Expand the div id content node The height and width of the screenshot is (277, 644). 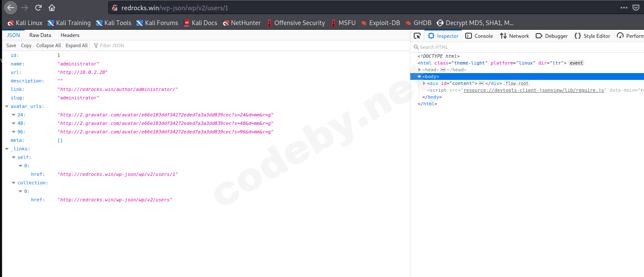click(x=424, y=83)
